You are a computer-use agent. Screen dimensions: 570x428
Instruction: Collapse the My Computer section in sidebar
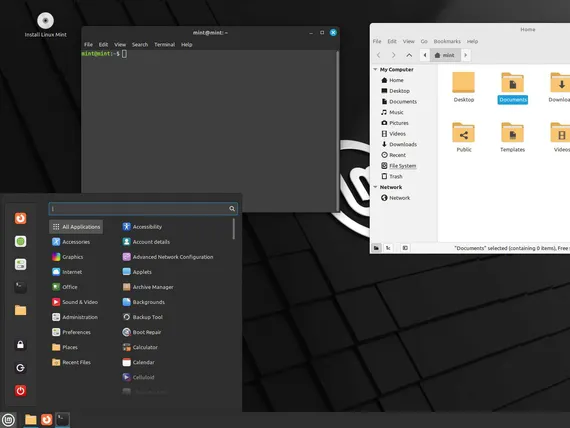(x=376, y=69)
